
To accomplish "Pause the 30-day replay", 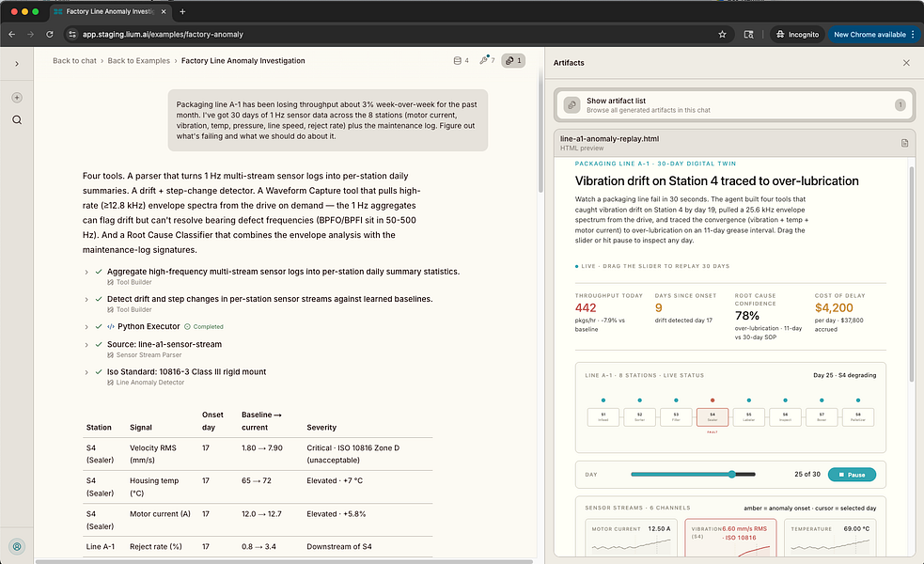I will (x=852, y=475).
